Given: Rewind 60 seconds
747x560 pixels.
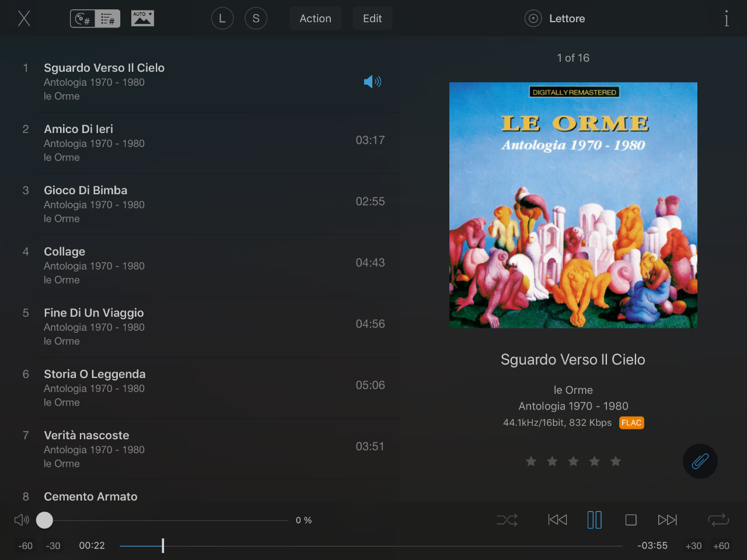Looking at the screenshot, I should coord(26,546).
